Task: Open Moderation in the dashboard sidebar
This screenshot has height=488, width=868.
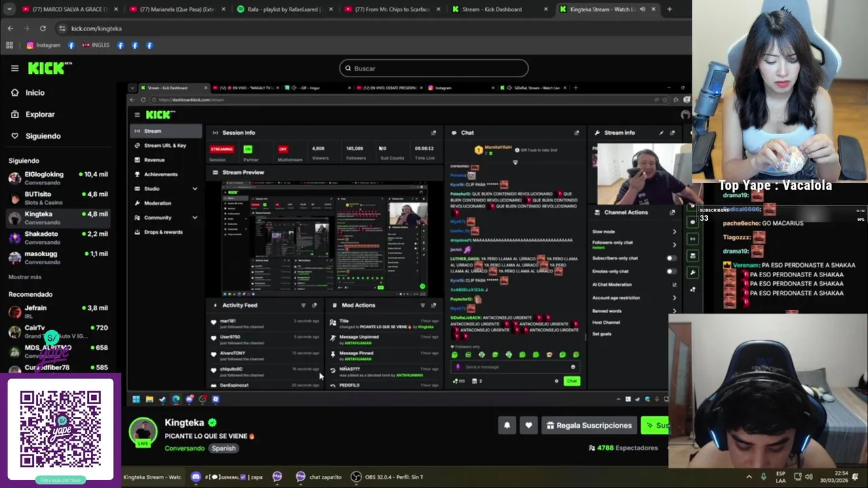Action: [157, 203]
